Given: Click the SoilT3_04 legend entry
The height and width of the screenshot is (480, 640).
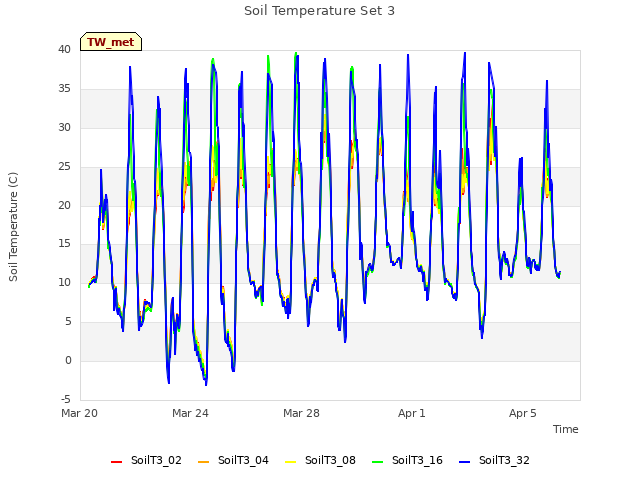Looking at the screenshot, I should click(233, 460).
